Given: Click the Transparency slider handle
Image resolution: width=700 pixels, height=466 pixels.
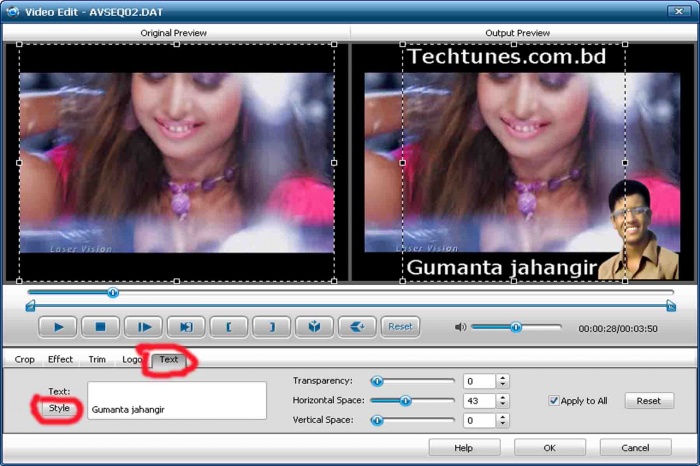Looking at the screenshot, I should pyautogui.click(x=377, y=381).
